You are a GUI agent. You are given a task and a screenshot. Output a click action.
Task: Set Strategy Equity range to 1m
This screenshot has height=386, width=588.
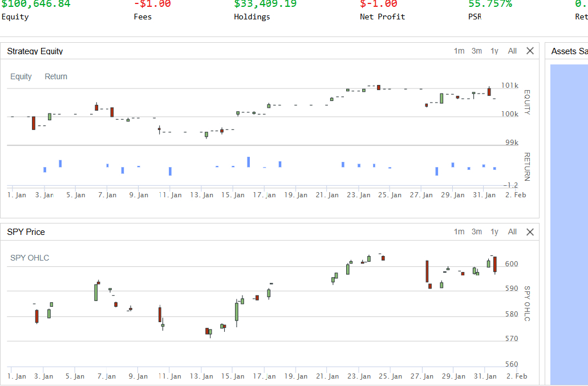(459, 51)
